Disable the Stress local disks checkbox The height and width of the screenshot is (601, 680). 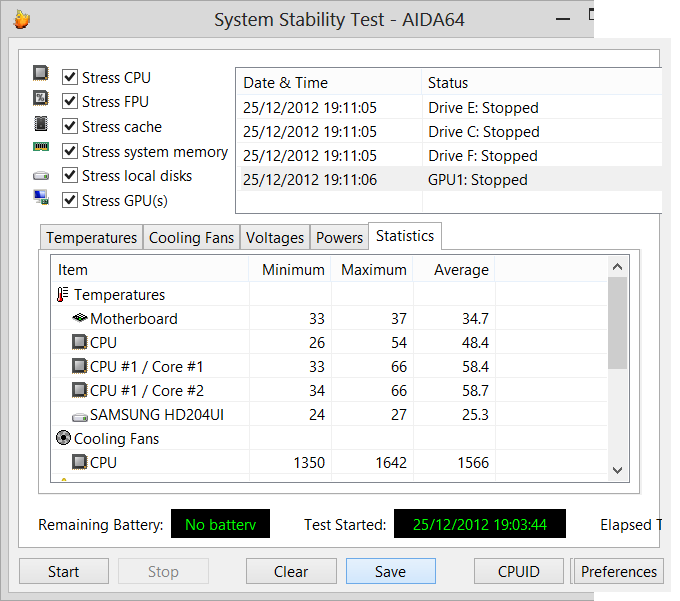(70, 176)
